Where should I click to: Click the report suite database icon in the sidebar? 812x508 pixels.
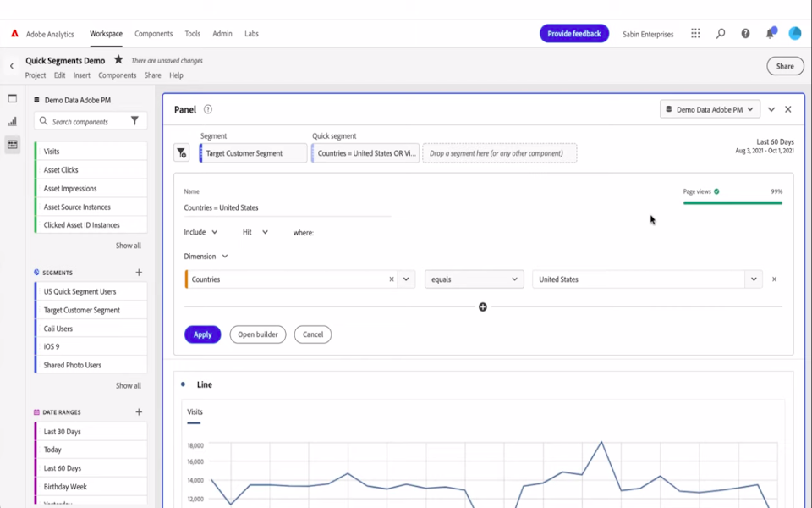click(36, 100)
